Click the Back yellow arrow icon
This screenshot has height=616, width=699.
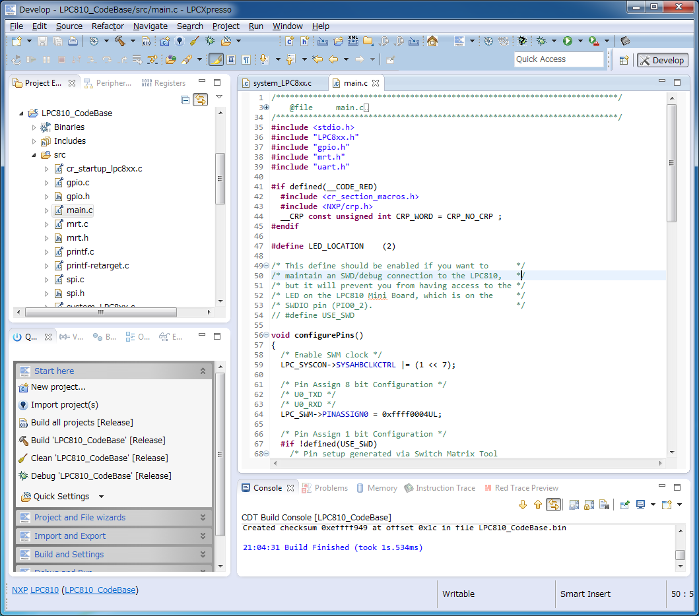coord(333,59)
